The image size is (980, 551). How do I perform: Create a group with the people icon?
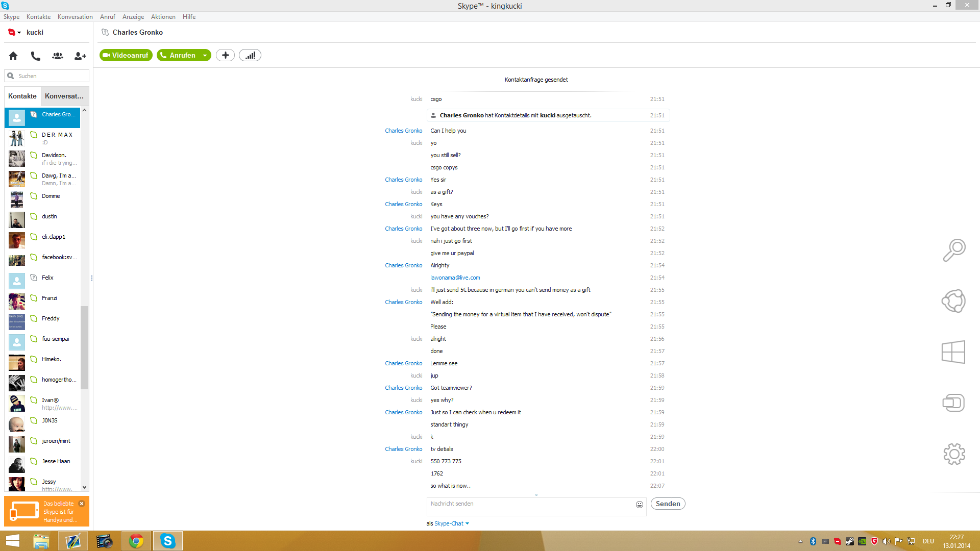point(58,56)
